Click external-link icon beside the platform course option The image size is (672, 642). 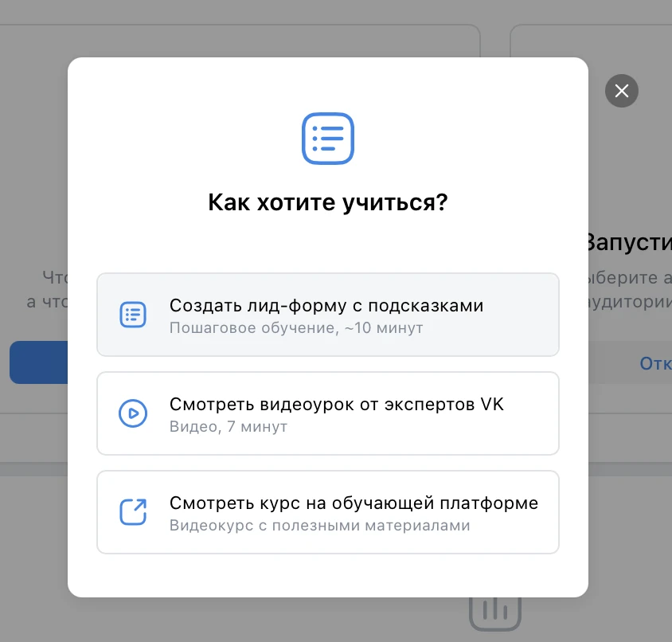tap(133, 511)
